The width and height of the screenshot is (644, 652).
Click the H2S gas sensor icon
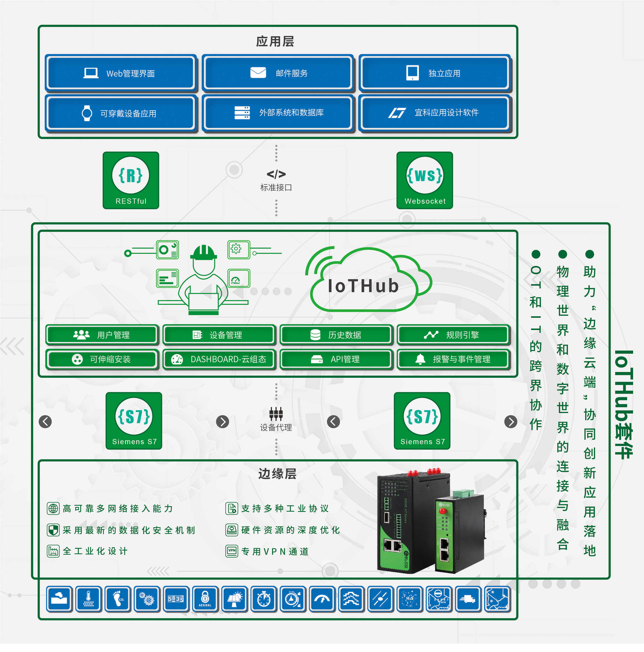pyautogui.click(x=410, y=599)
